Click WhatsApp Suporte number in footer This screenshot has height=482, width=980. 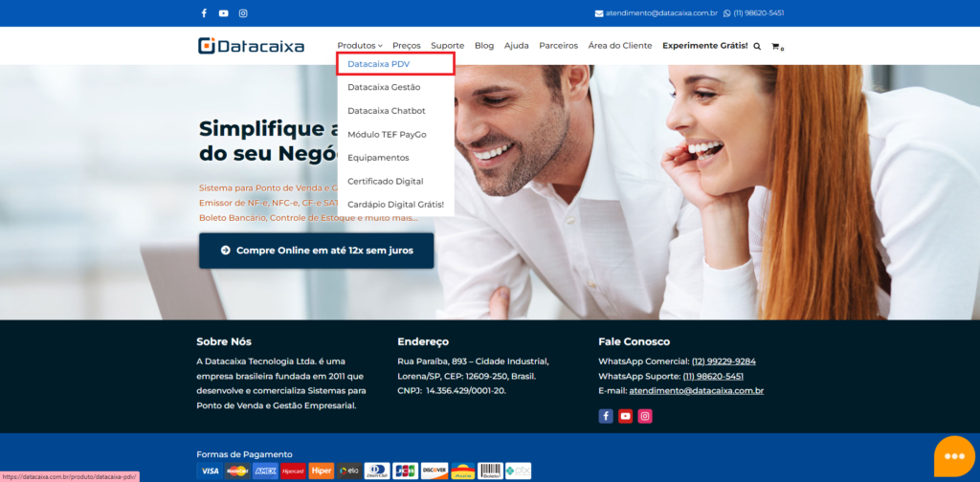[713, 377]
